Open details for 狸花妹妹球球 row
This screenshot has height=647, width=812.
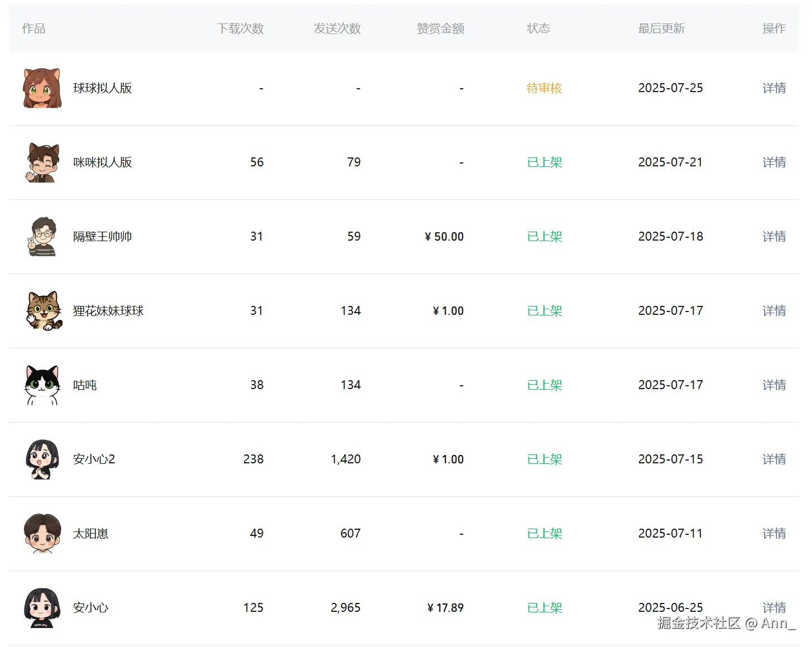pyautogui.click(x=773, y=311)
